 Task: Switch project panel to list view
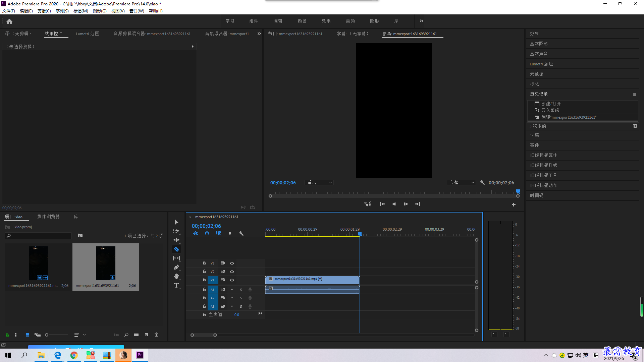point(17,335)
